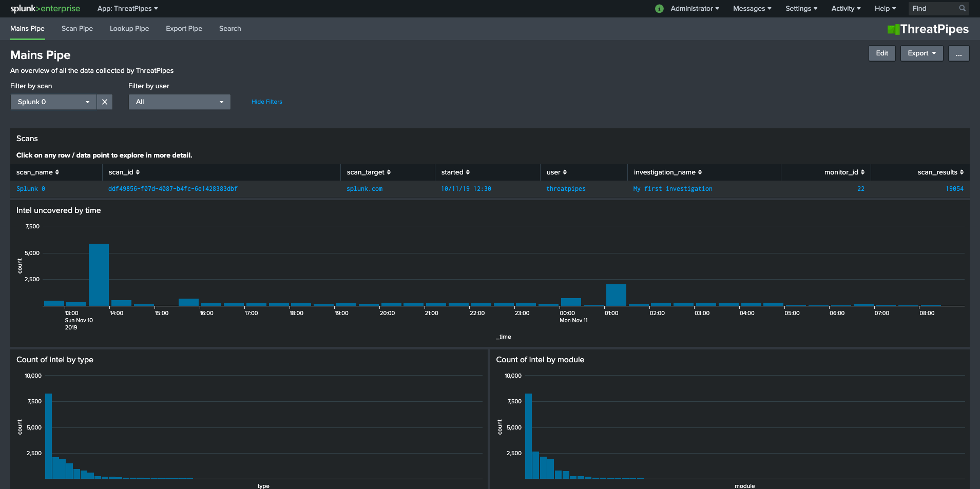Screen dimensions: 980x489
Task: Sort table by scan_results column
Action: pos(940,172)
